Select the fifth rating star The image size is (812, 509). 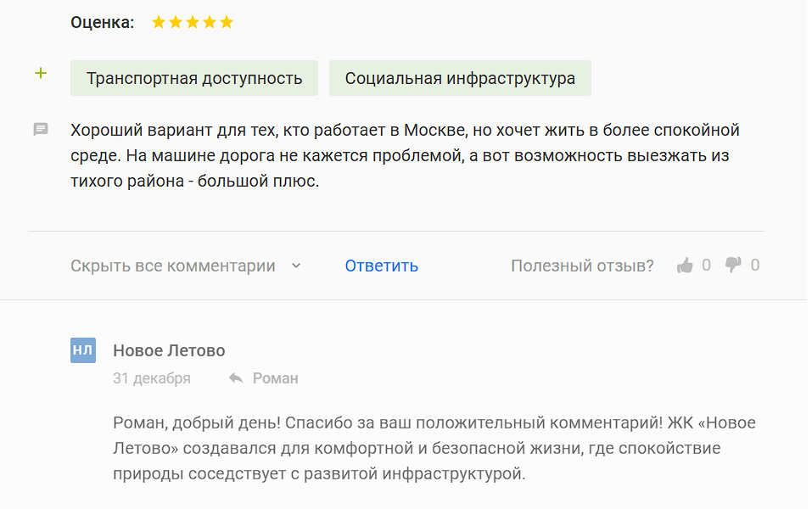227,23
